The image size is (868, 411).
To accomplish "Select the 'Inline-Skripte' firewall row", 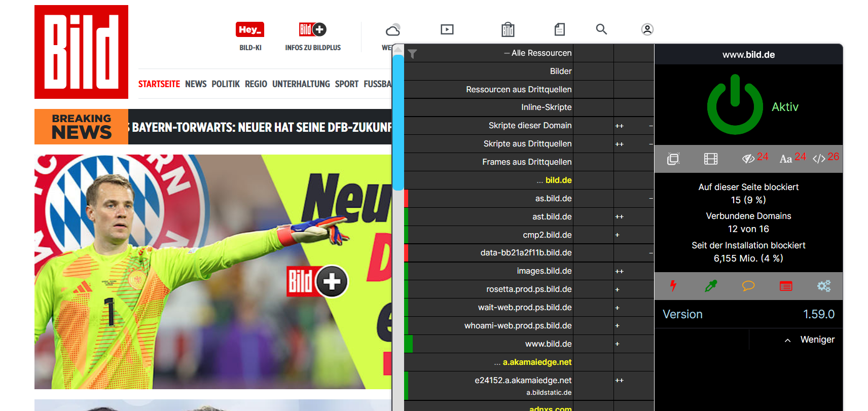I will coord(529,107).
